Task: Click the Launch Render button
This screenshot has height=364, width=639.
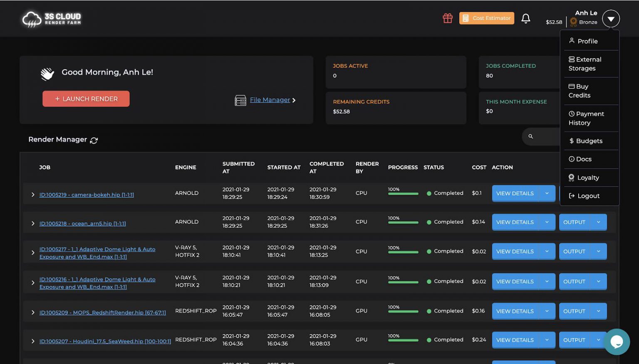Action: 86,99
